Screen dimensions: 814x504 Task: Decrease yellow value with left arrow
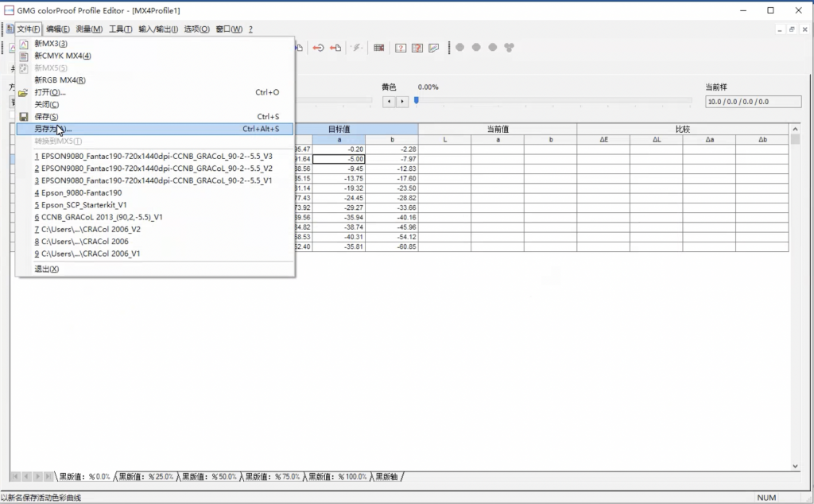click(389, 102)
